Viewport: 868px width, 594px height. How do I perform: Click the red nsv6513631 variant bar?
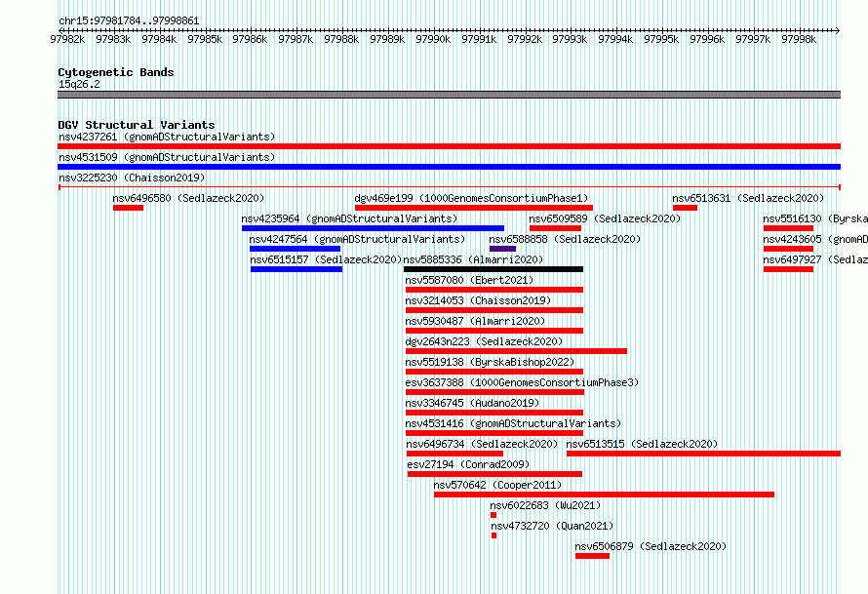pos(686,208)
